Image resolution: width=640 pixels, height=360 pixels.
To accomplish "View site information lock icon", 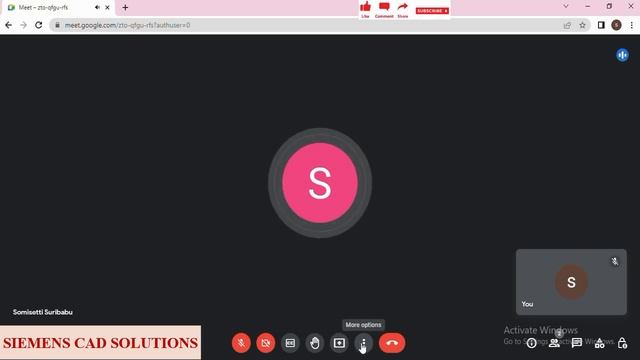I will [57, 25].
